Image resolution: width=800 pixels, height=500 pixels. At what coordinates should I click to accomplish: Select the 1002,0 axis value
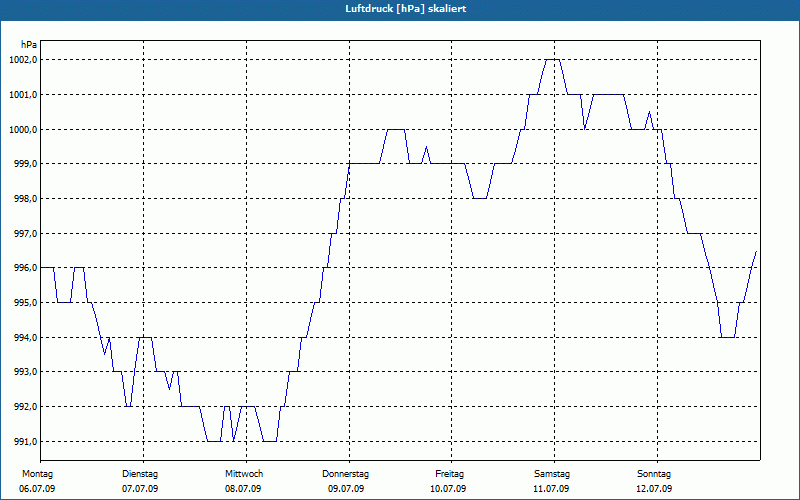[x=23, y=60]
